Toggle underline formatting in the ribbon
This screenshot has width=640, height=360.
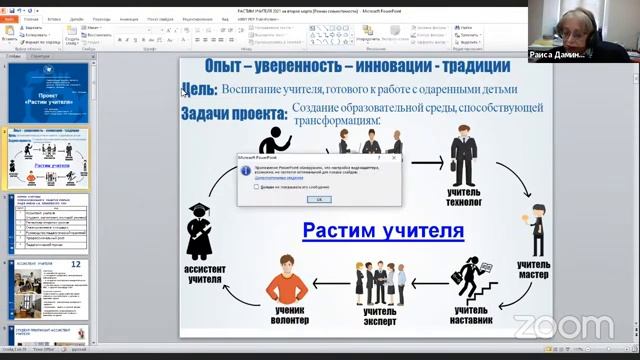(135, 40)
